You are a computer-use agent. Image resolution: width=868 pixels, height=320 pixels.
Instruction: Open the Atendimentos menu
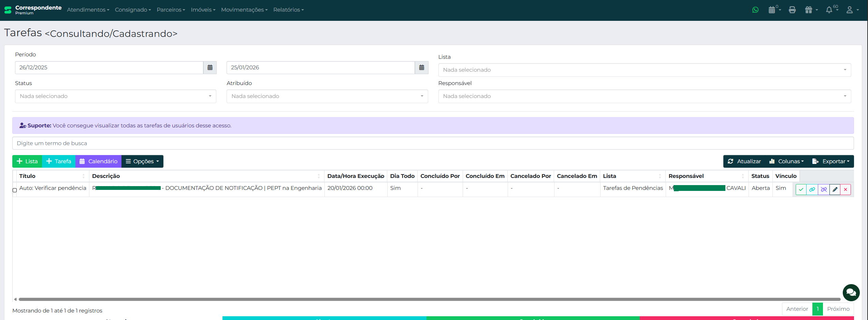88,10
